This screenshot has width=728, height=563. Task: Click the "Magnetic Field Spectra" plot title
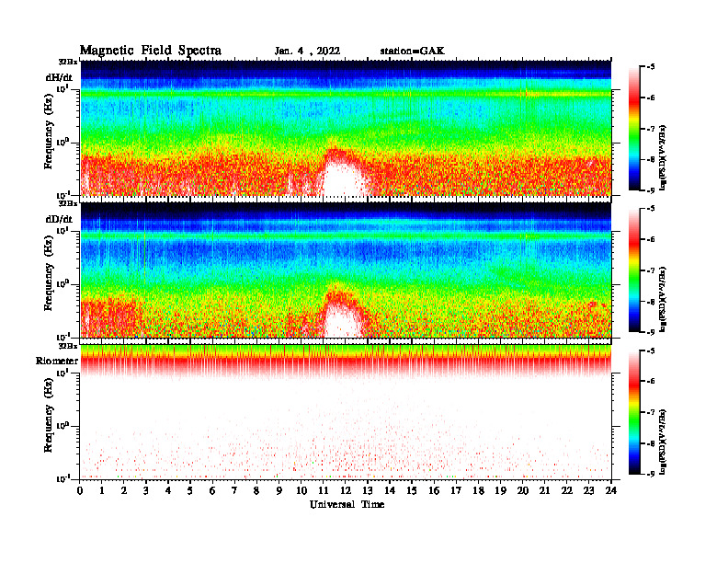point(151,51)
